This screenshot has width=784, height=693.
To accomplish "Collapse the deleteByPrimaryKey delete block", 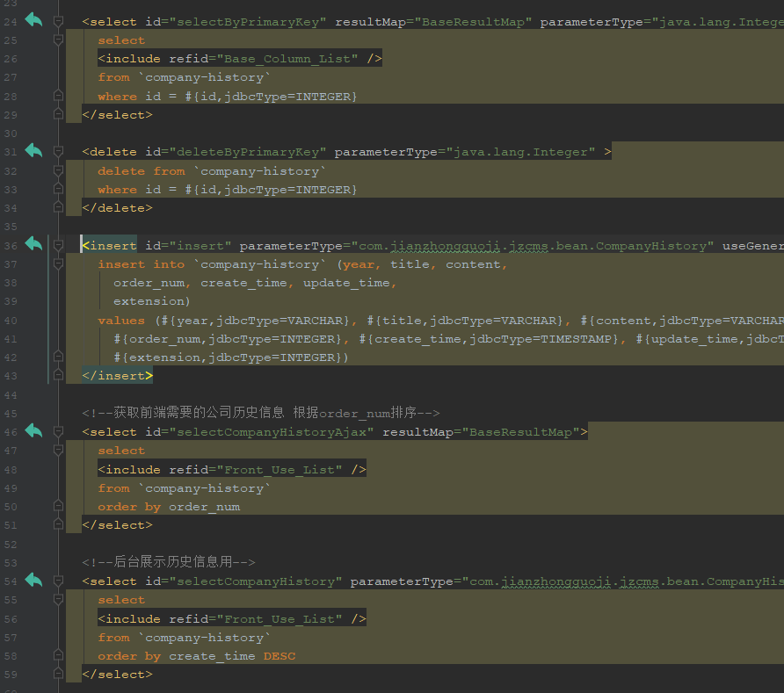I will pos(59,151).
